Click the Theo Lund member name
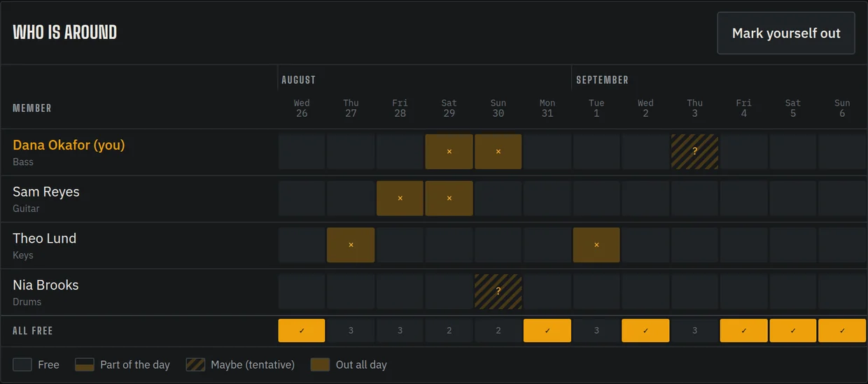 [x=45, y=239]
